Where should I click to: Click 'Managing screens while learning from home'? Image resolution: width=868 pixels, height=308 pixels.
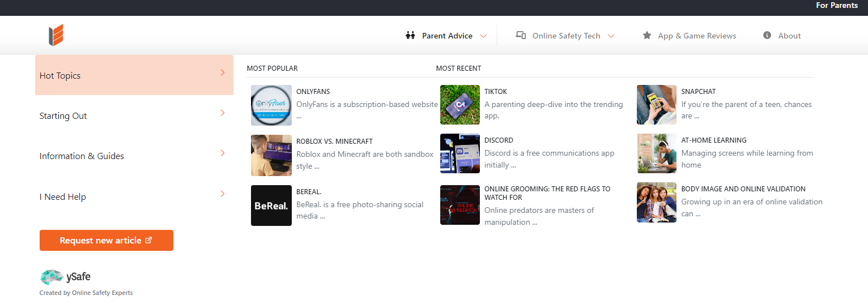pos(747,159)
